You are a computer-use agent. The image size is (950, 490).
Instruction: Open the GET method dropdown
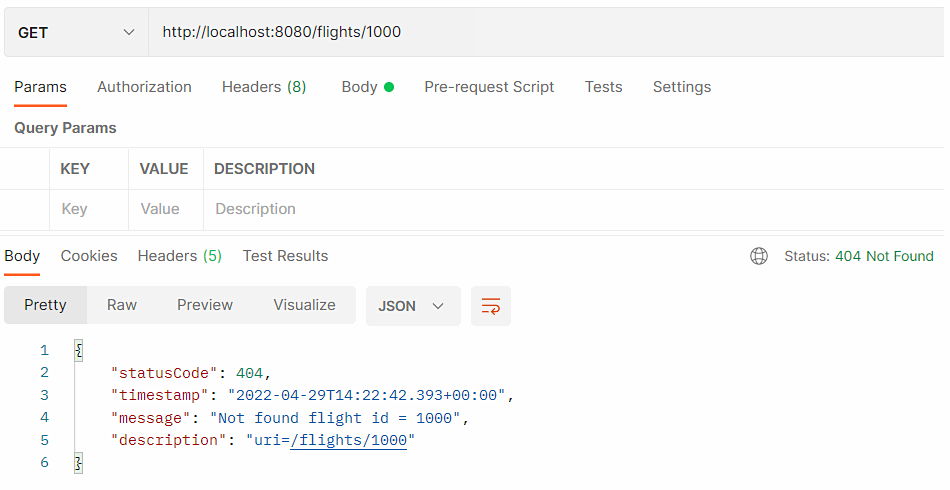tap(76, 32)
